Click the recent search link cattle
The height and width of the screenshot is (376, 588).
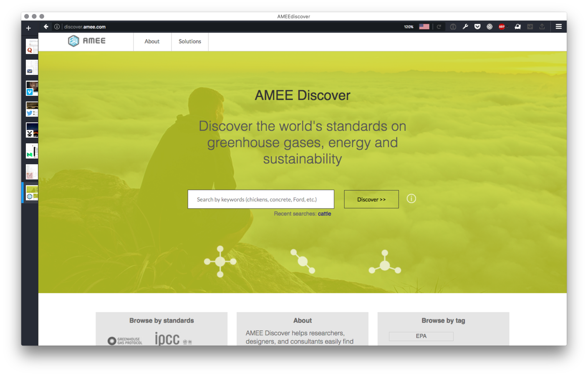tap(324, 213)
